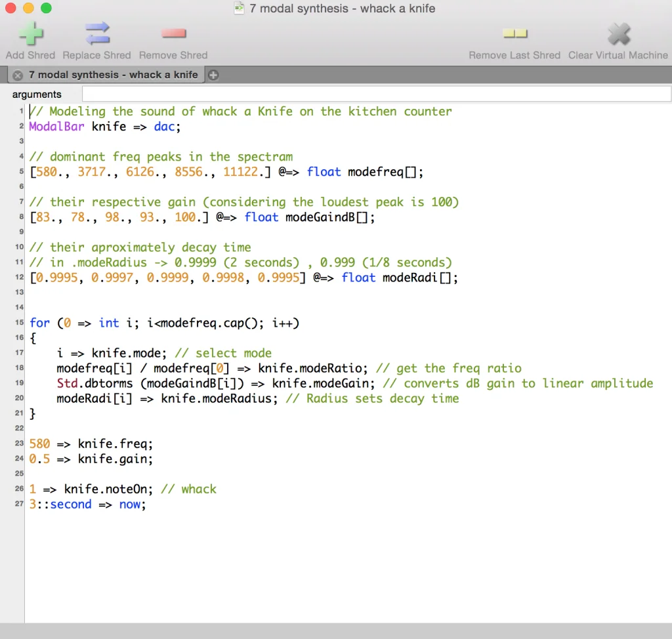Image resolution: width=672 pixels, height=639 pixels.
Task: Click 'for' keyword on line 15
Action: pyautogui.click(x=39, y=323)
